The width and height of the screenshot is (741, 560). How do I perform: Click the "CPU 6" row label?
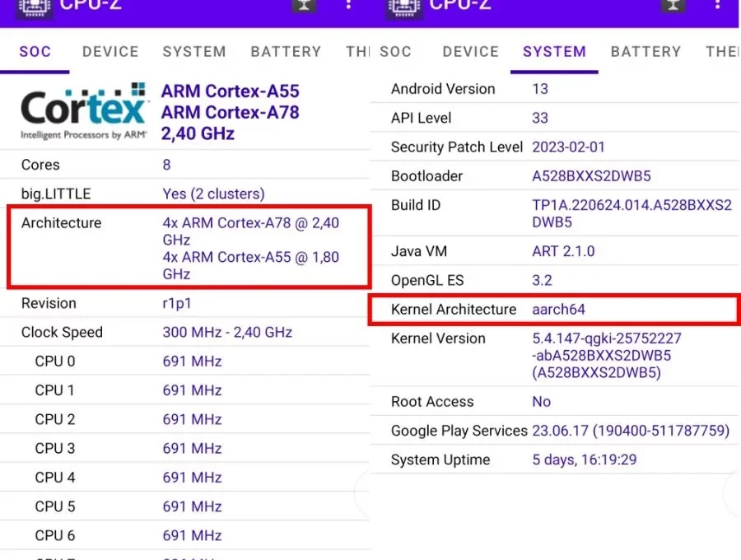[x=55, y=535]
